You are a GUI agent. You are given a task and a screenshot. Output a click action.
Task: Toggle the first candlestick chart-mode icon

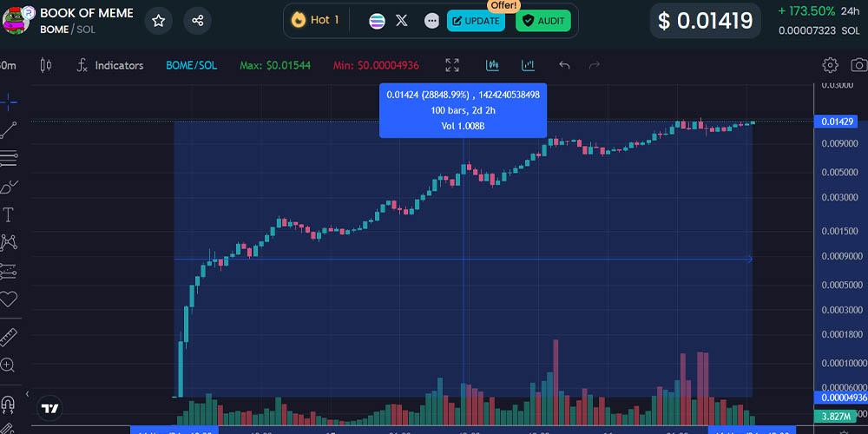point(492,65)
